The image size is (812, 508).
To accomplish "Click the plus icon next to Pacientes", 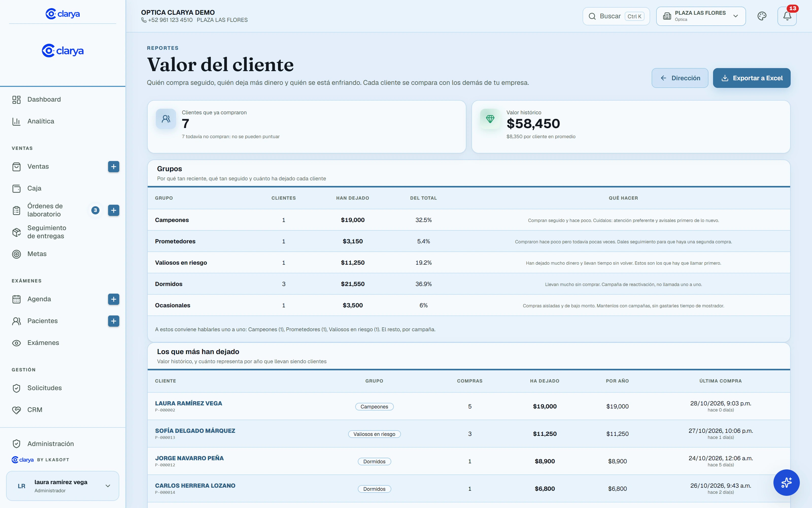I will 113,321.
